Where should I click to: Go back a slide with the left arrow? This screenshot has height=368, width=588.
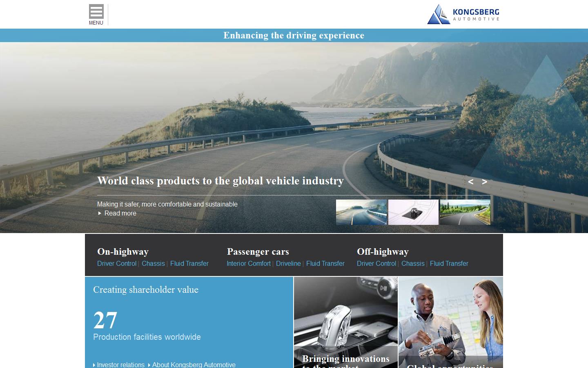point(471,182)
